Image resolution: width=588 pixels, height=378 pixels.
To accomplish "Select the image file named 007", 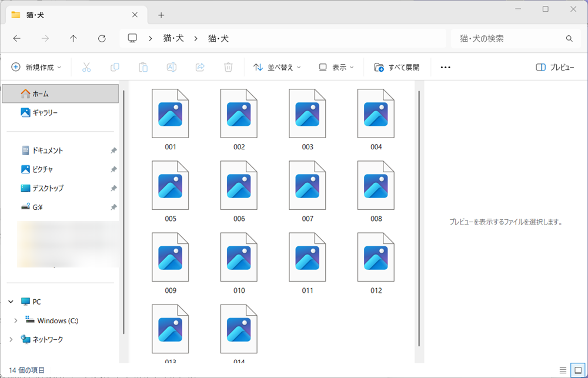I will click(307, 185).
